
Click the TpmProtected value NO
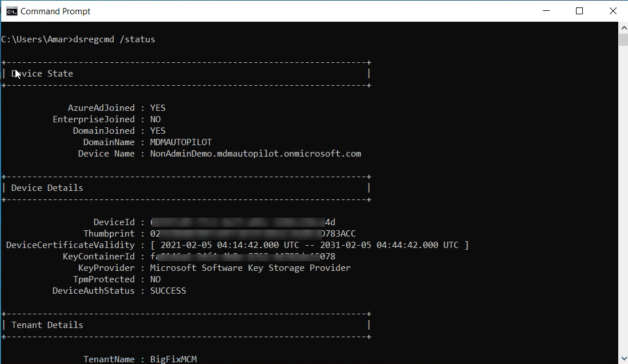[155, 279]
